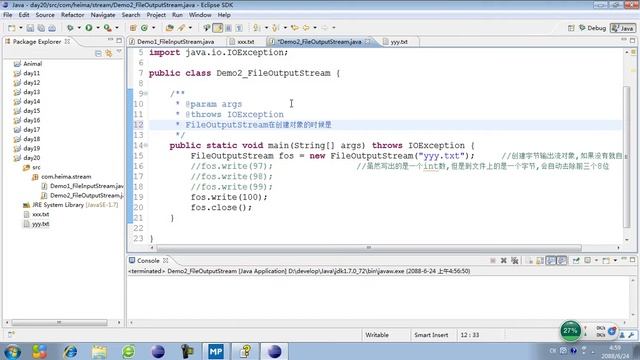Click the Run External Tools icon

[x=107, y=28]
